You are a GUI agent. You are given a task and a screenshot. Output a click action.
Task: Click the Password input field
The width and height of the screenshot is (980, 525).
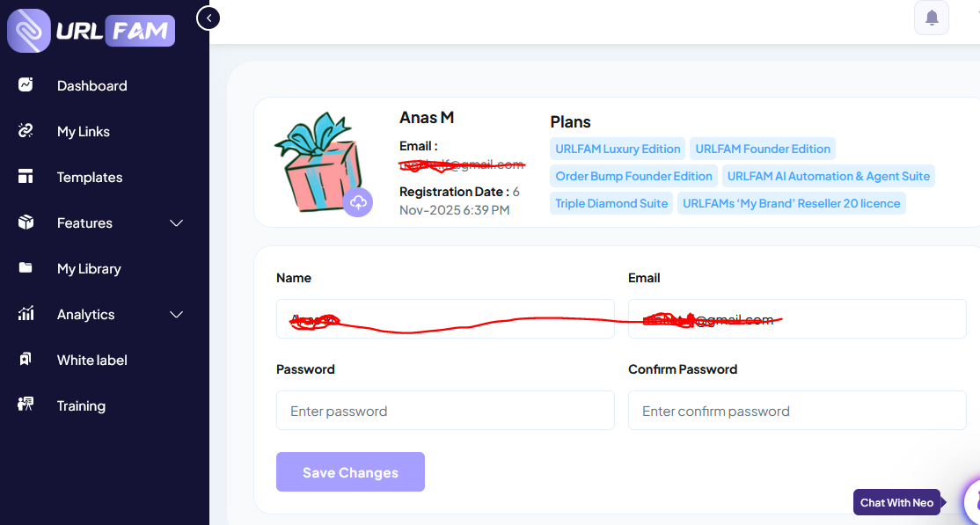445,411
